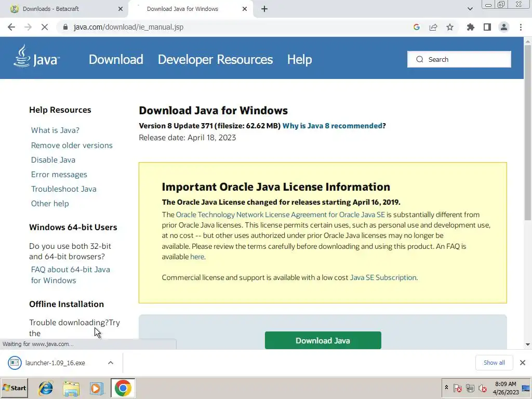Image resolution: width=532 pixels, height=399 pixels.
Task: Toggle the Chrome side panel icon
Action: [x=487, y=27]
